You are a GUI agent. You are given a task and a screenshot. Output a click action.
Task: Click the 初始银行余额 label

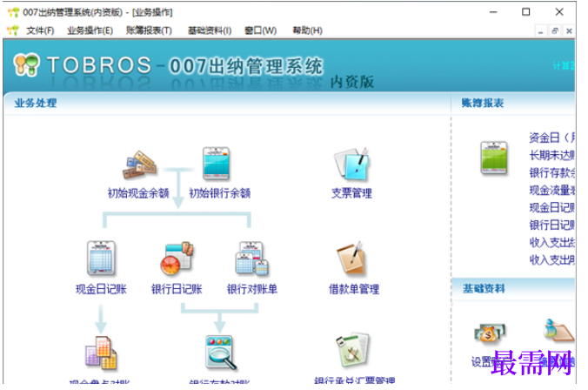219,193
